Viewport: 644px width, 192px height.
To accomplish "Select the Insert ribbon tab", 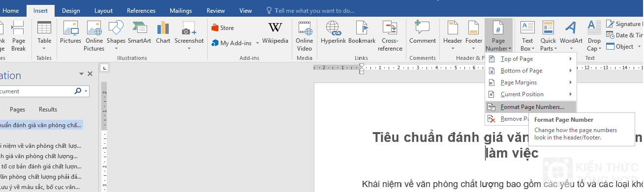I will [x=41, y=10].
